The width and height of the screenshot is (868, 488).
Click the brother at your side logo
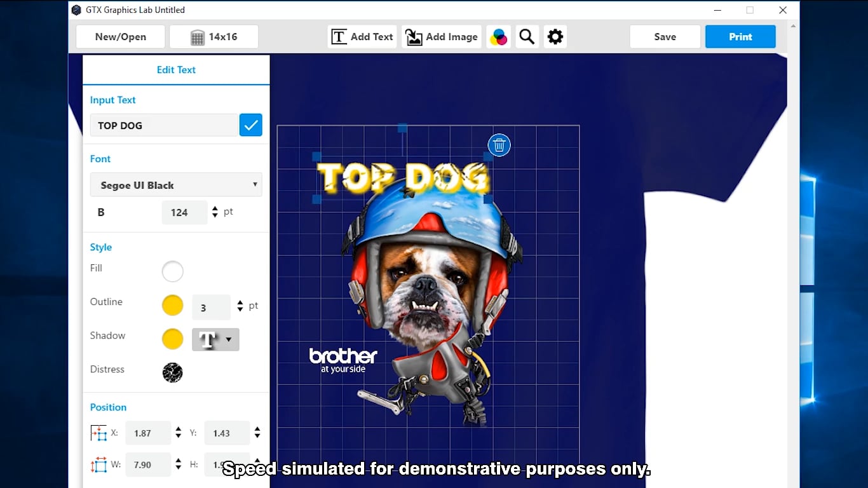[x=343, y=360]
